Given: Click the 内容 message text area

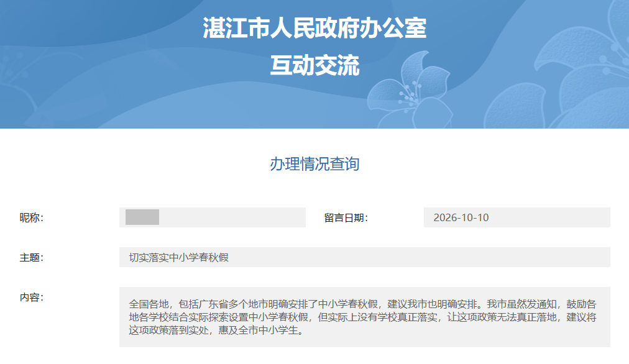Looking at the screenshot, I should pyautogui.click(x=365, y=317).
